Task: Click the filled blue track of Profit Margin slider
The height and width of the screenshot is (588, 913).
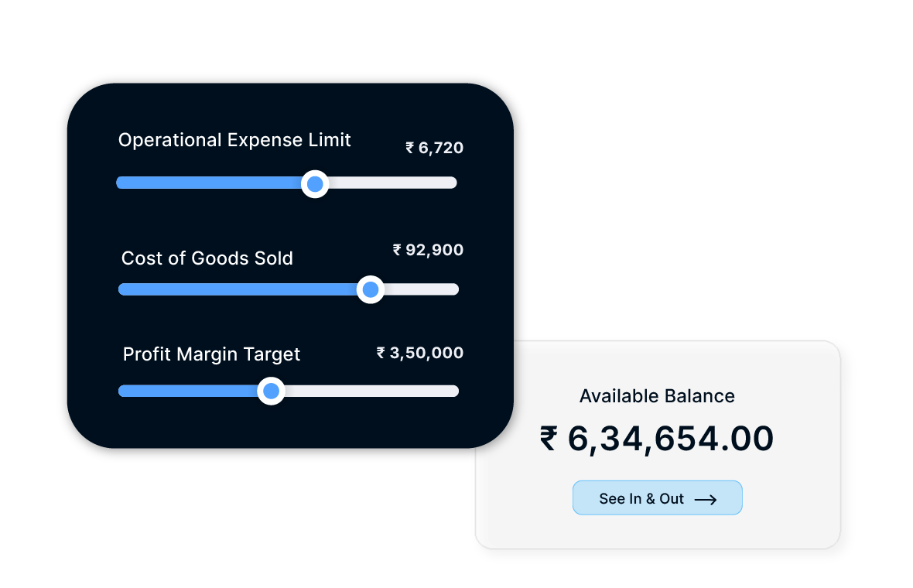Action: [x=188, y=391]
